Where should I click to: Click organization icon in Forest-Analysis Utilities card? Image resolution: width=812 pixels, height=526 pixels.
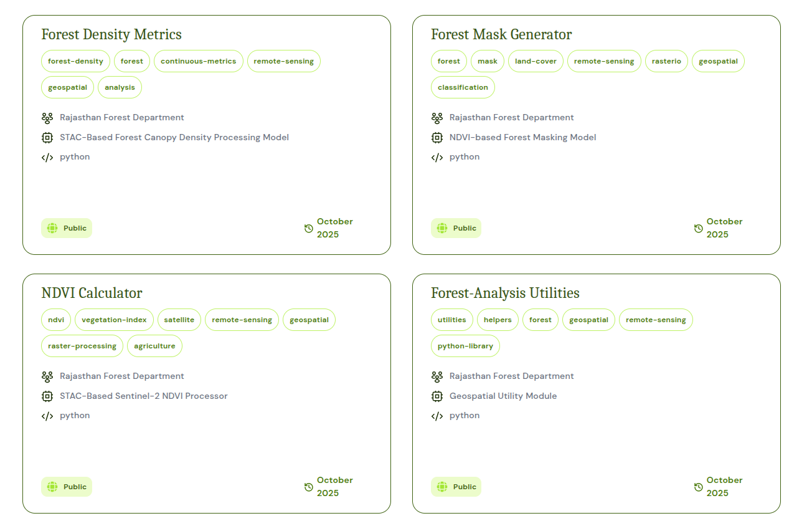(x=437, y=376)
